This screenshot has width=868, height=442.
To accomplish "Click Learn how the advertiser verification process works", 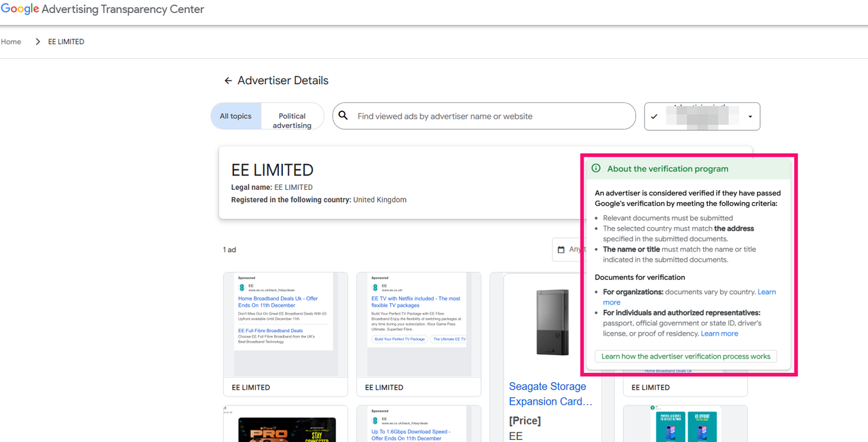I will pos(685,356).
